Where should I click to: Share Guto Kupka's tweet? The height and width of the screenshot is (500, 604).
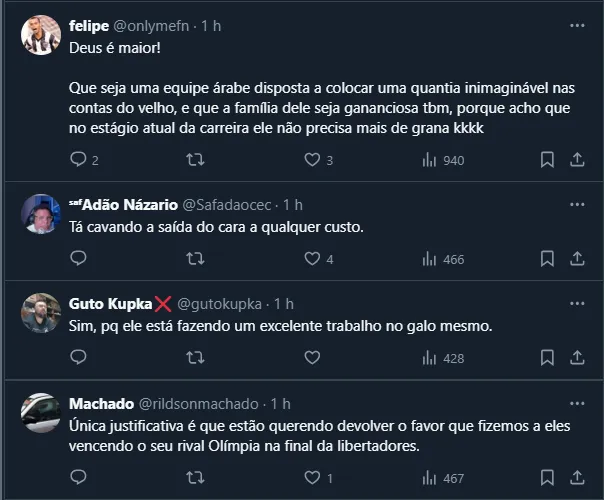(x=577, y=358)
